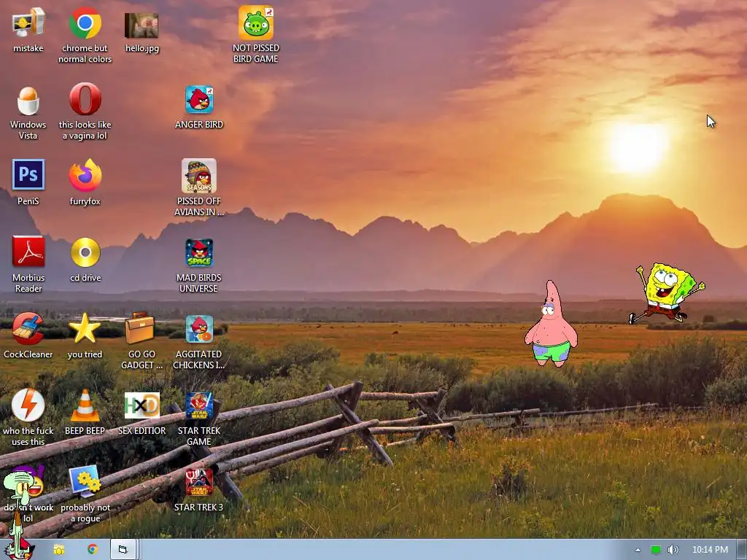
Task: Select the MAD BIRDS UNIVERSE icon
Action: [199, 253]
